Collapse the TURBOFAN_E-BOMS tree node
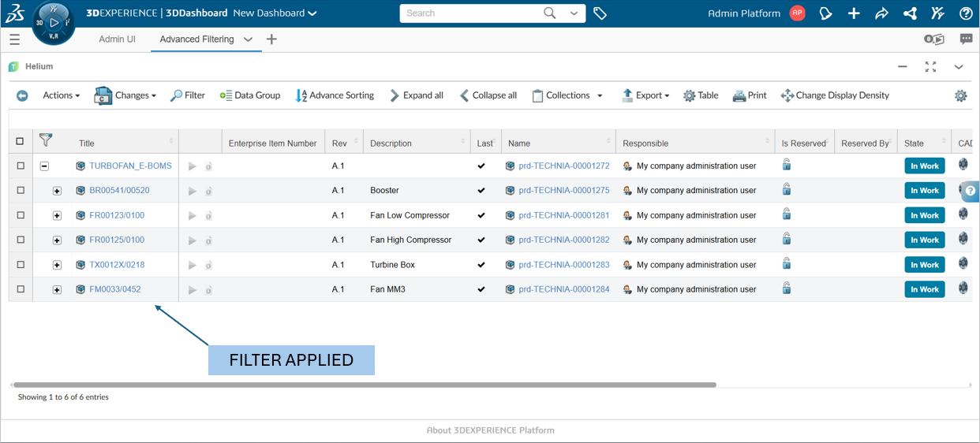This screenshot has height=443, width=980. (44, 166)
